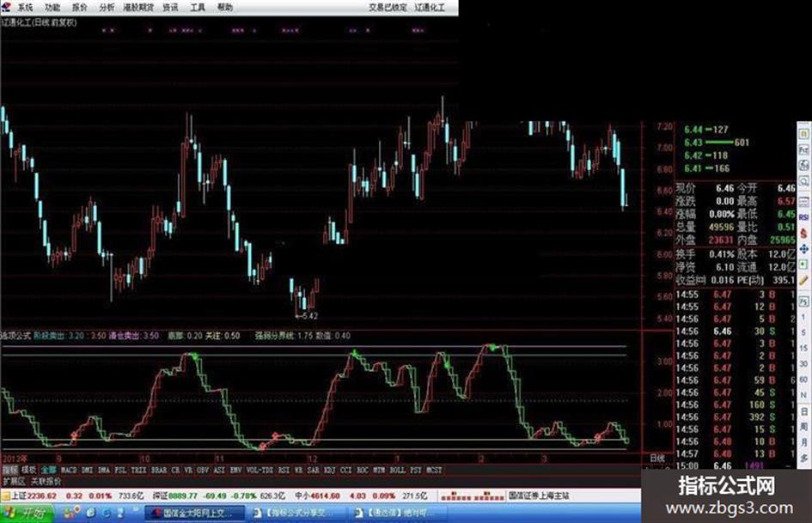Open the 扩展区 tab
The height and width of the screenshot is (523, 812).
point(14,482)
